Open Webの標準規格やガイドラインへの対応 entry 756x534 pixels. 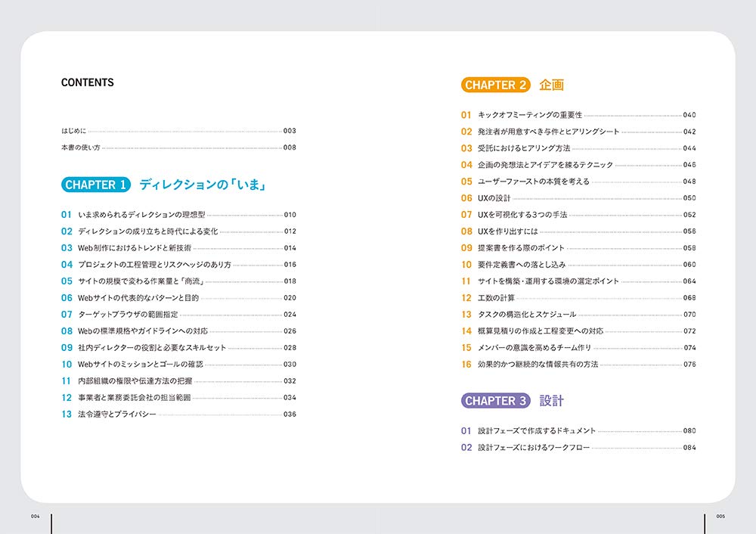point(178,331)
